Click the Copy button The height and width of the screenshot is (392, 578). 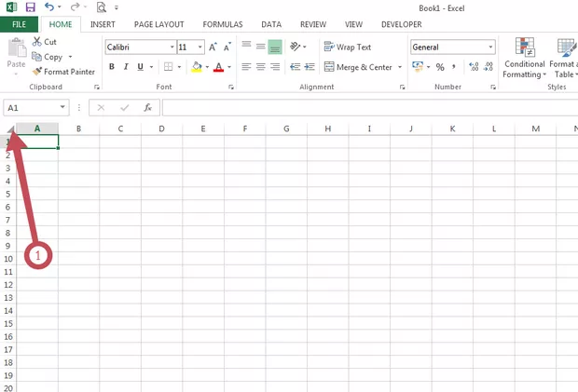48,57
